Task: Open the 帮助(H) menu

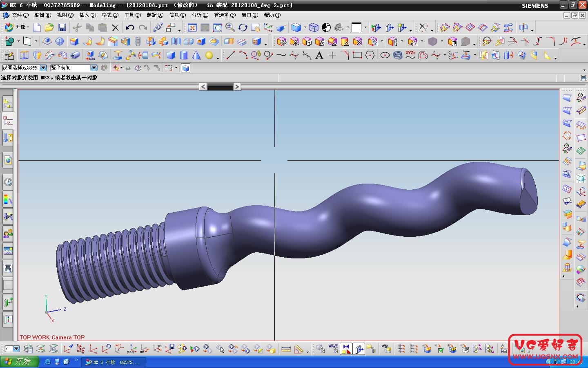Action: pos(272,15)
